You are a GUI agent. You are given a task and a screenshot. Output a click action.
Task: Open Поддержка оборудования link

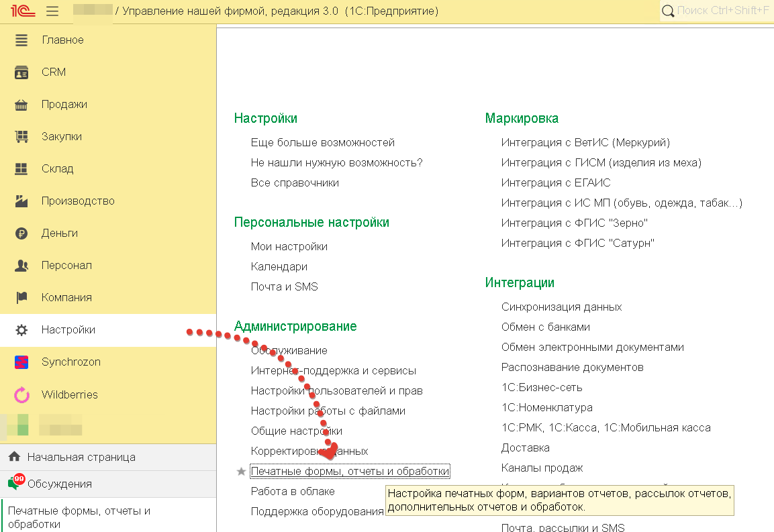pos(317,512)
